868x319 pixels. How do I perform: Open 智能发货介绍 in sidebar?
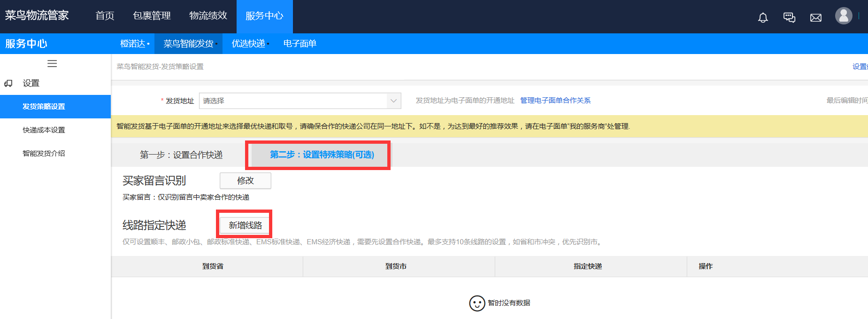click(44, 154)
